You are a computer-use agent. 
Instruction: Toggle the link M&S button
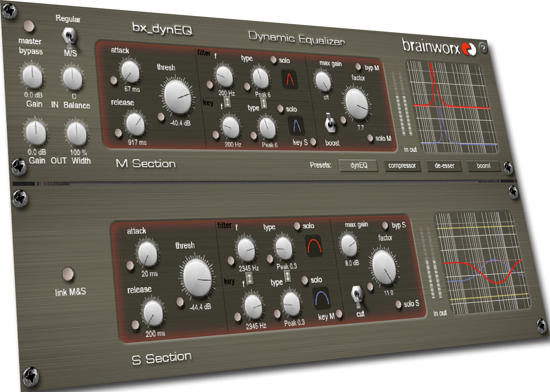click(68, 274)
